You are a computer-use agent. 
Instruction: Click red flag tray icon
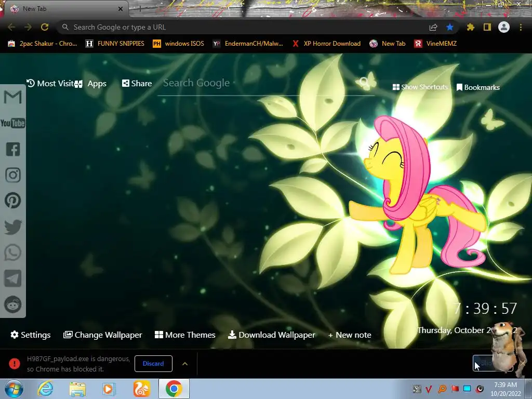pos(455,389)
